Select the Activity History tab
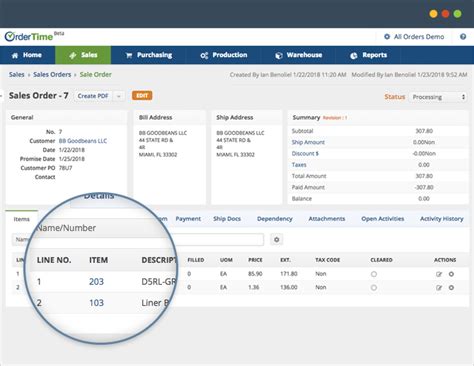Image resolution: width=474 pixels, height=366 pixels. point(442,219)
